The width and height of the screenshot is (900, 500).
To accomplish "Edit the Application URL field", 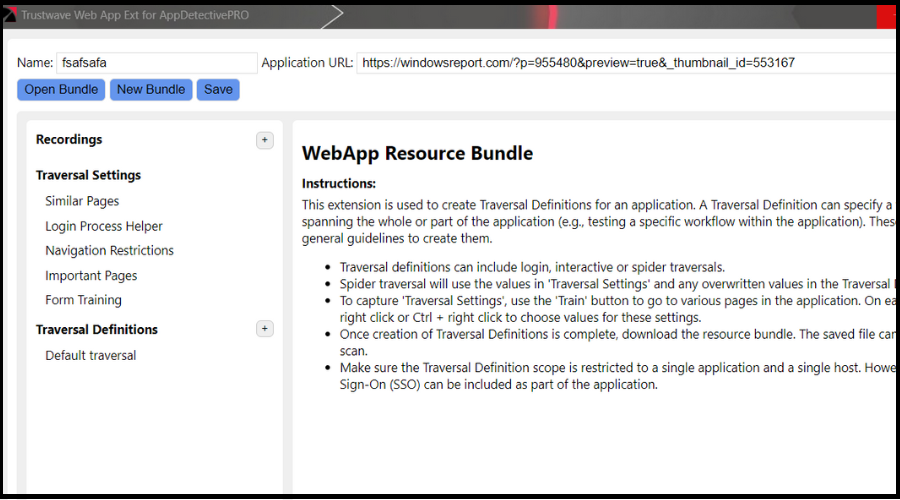I will click(x=626, y=63).
